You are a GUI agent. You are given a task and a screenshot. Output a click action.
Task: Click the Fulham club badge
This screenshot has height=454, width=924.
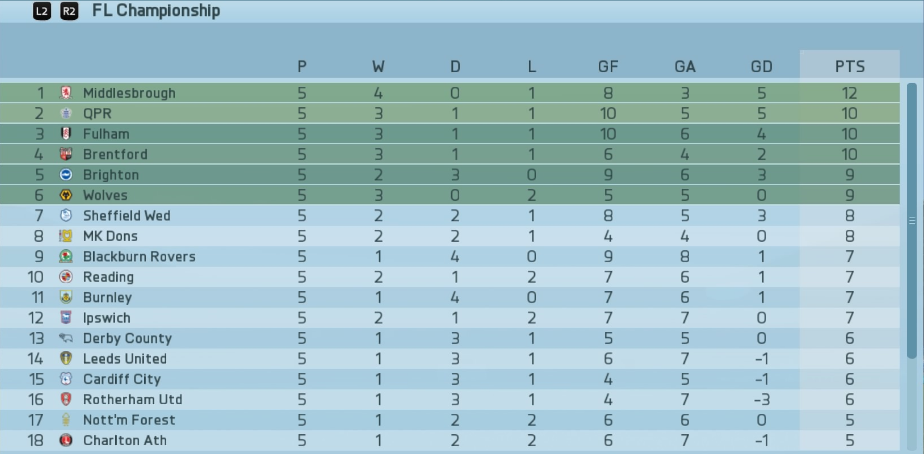coord(66,134)
